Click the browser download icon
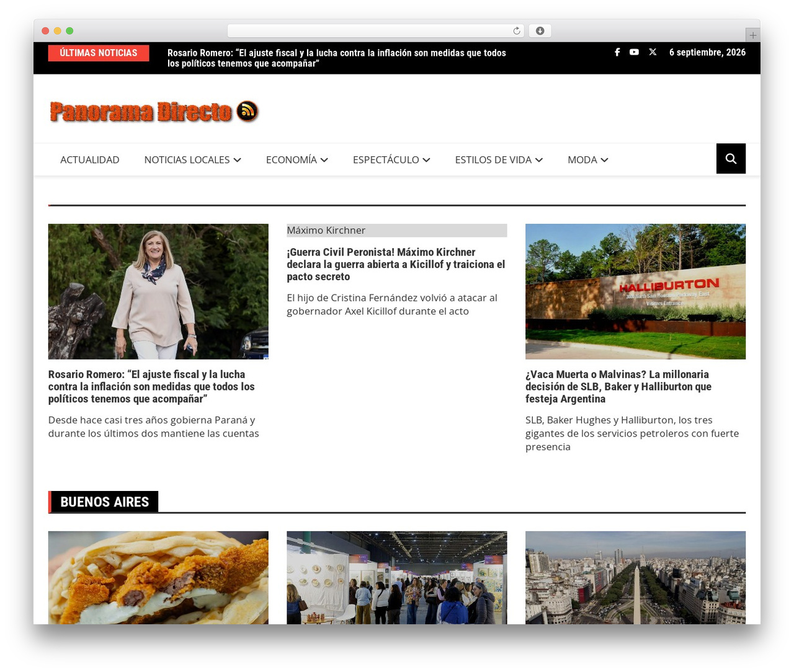794x672 pixels. pos(540,31)
